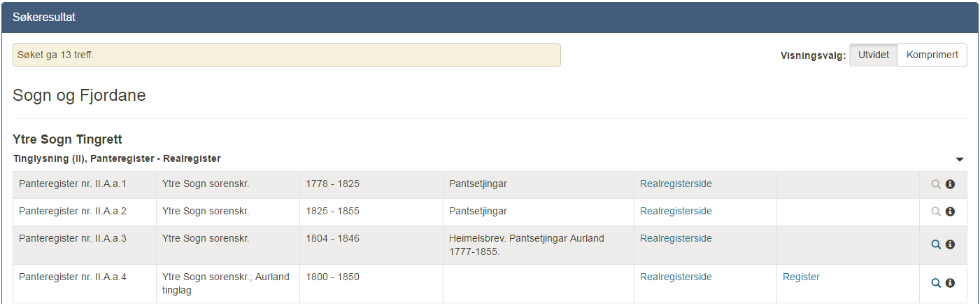980x304 pixels.
Task: Click the Ytre Sogn Tingrett heading
Action: click(x=68, y=140)
